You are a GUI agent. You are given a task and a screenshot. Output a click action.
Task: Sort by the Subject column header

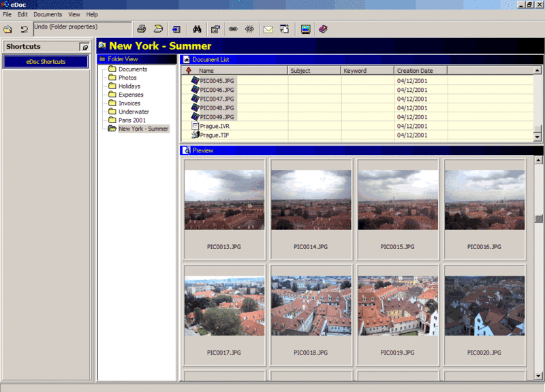coord(315,71)
